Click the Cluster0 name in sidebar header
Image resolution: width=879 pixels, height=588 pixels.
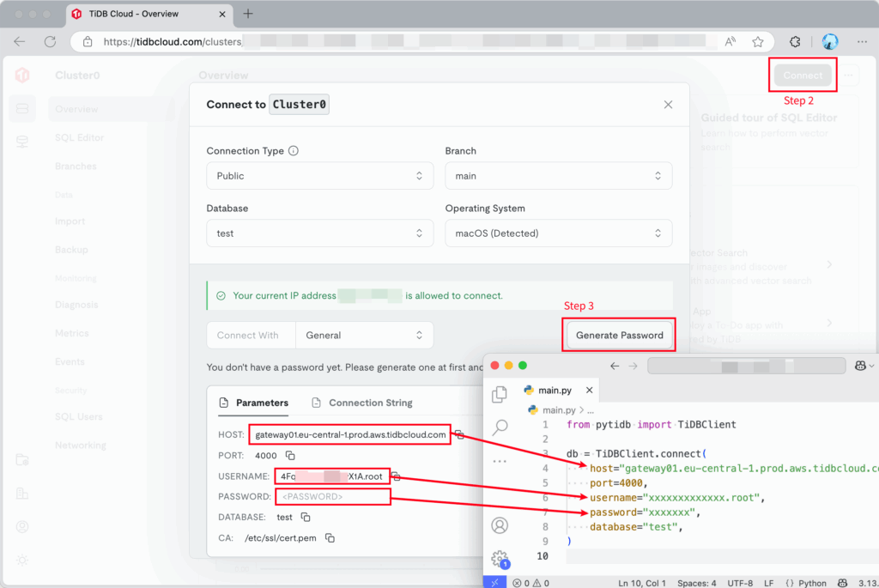[77, 76]
